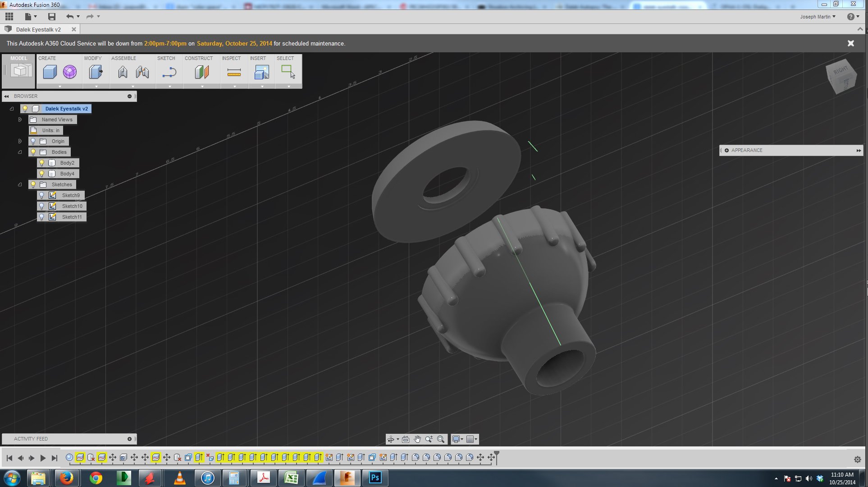Open timeline settings gear icon
Viewport: 868px width, 487px height.
[x=858, y=459]
